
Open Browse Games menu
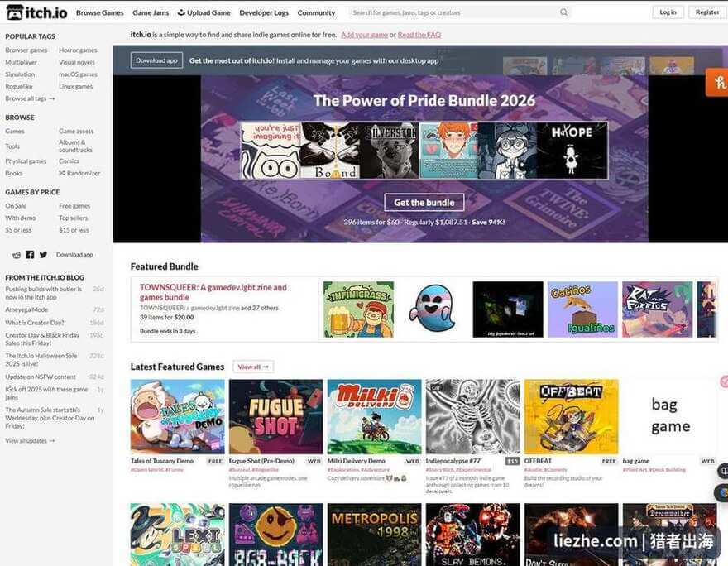click(100, 12)
